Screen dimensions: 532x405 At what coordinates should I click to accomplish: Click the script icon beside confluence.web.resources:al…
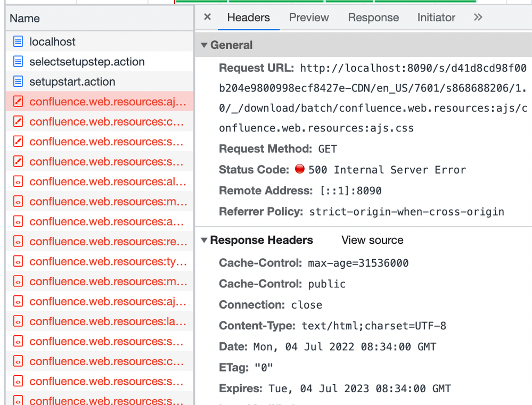pyautogui.click(x=18, y=181)
